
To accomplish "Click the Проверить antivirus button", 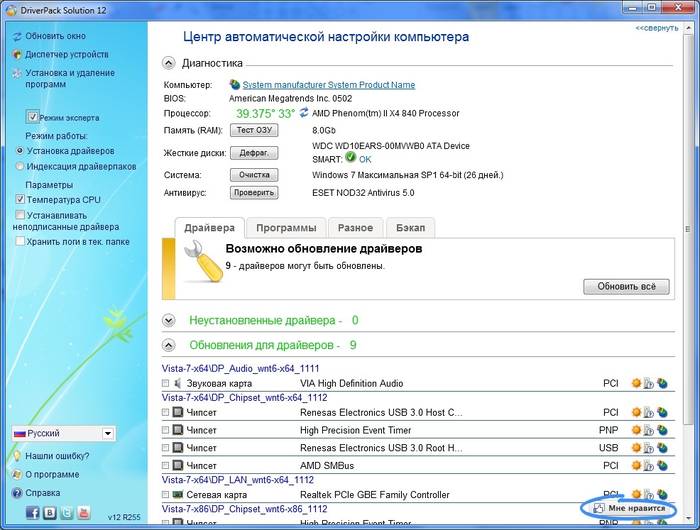I will pos(254,192).
